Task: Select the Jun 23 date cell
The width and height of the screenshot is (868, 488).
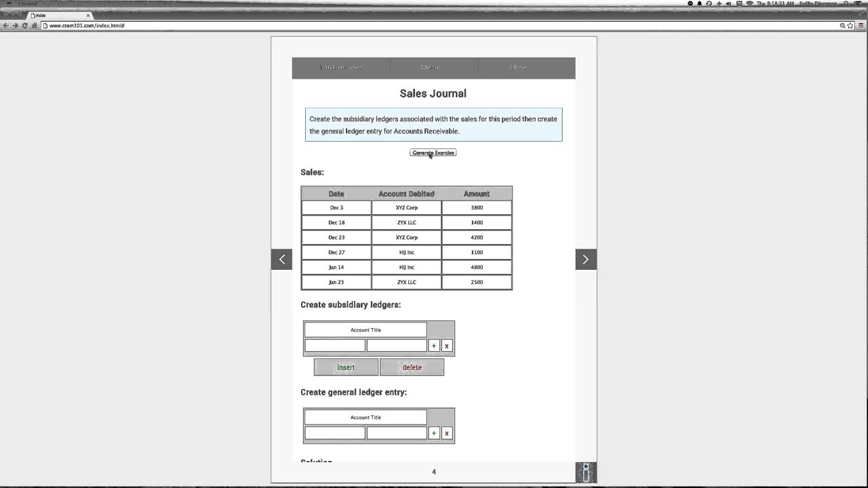Action: [x=336, y=282]
